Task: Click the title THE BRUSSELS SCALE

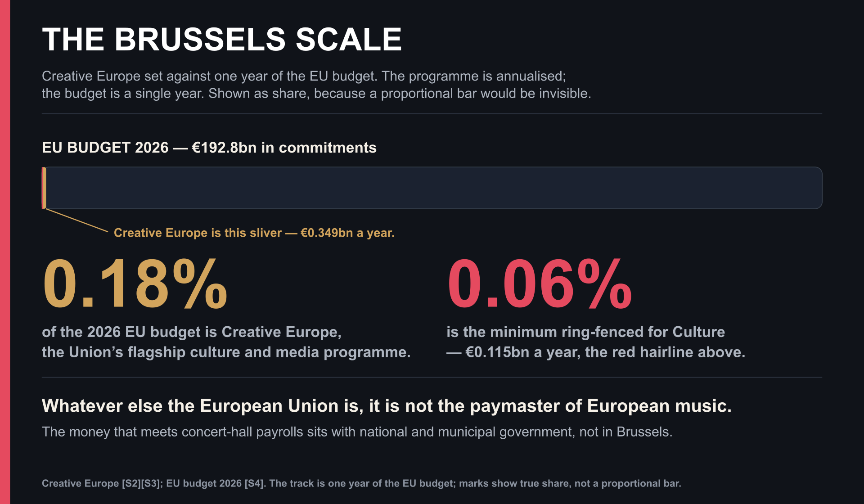Action: tap(222, 40)
